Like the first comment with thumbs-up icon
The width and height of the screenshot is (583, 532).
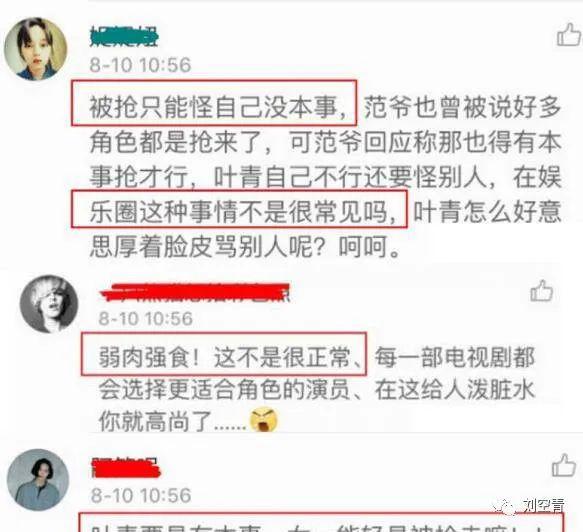(x=568, y=34)
